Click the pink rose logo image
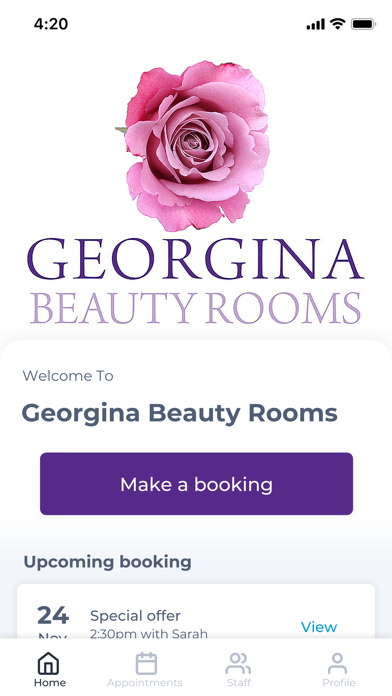This screenshot has height=696, width=392. click(x=193, y=146)
